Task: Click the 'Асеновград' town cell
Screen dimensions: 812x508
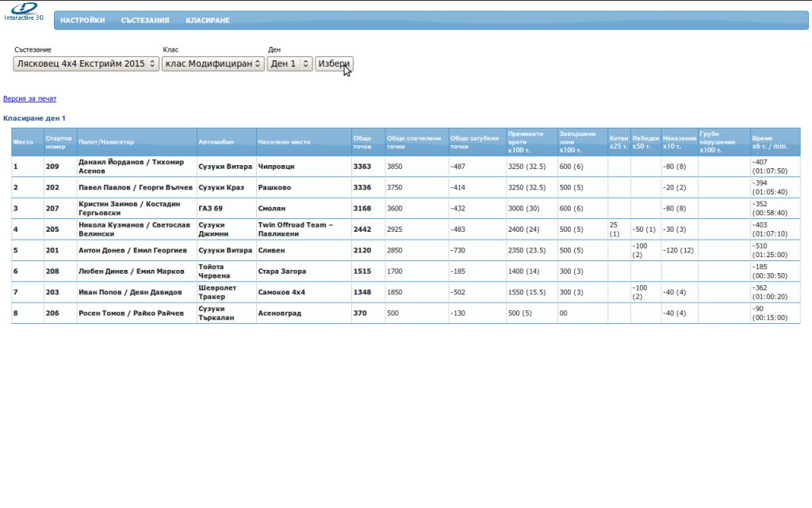Action: (304, 313)
